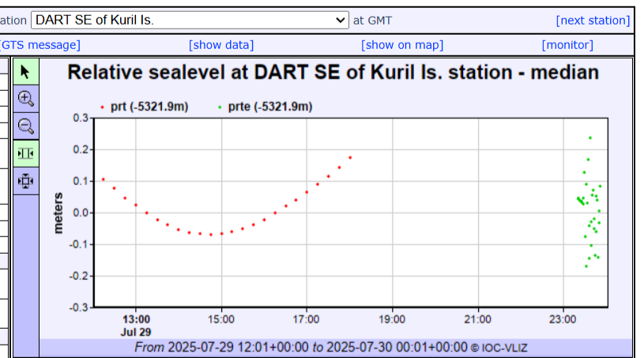Select the 21:00 time axis label
This screenshot has width=644, height=358.
(x=477, y=319)
